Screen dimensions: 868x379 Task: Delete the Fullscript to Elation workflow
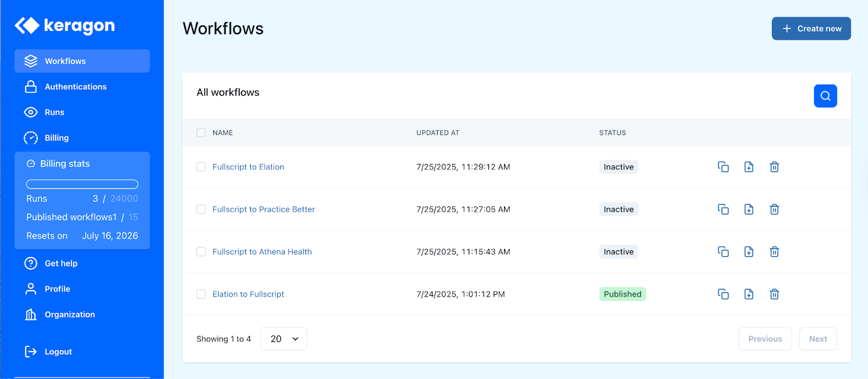774,167
